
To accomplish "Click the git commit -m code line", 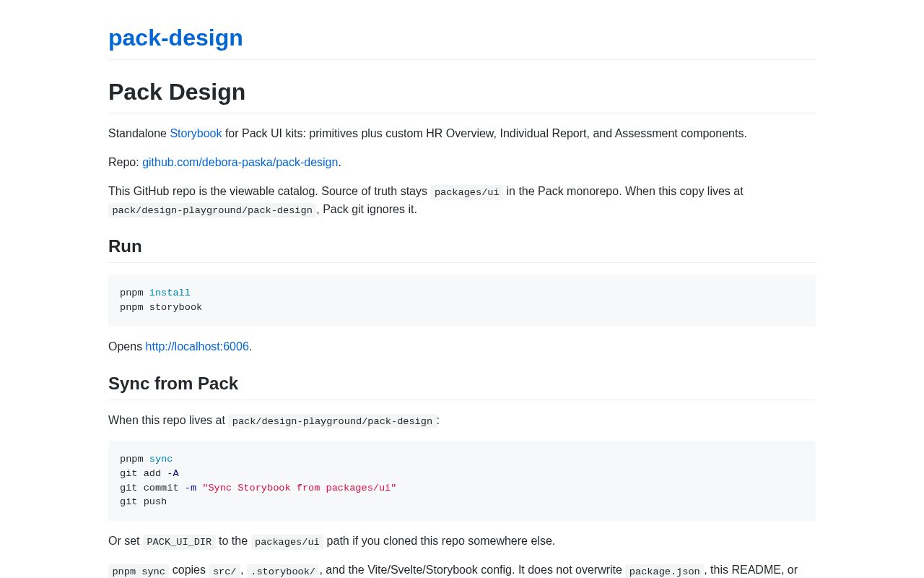I will point(258,488).
